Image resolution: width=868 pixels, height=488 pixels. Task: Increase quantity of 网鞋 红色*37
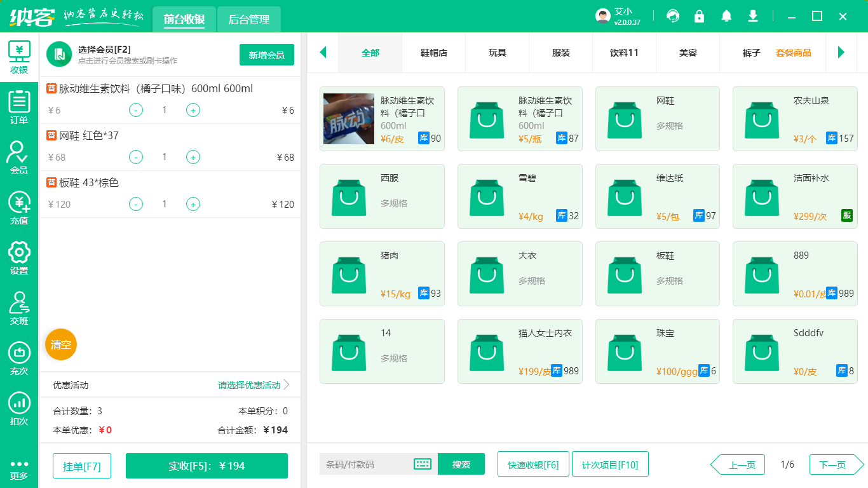point(193,157)
